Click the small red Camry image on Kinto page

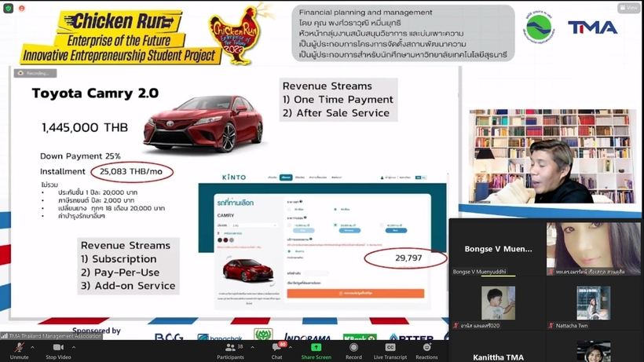point(248,271)
